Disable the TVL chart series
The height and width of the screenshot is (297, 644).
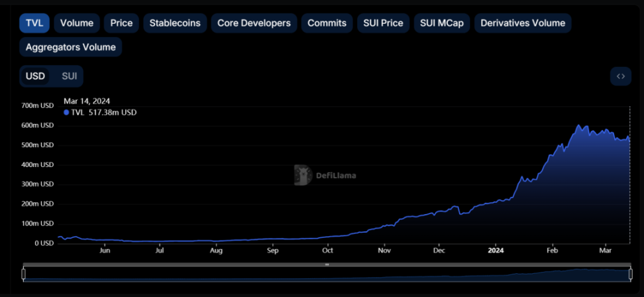pyautogui.click(x=34, y=23)
